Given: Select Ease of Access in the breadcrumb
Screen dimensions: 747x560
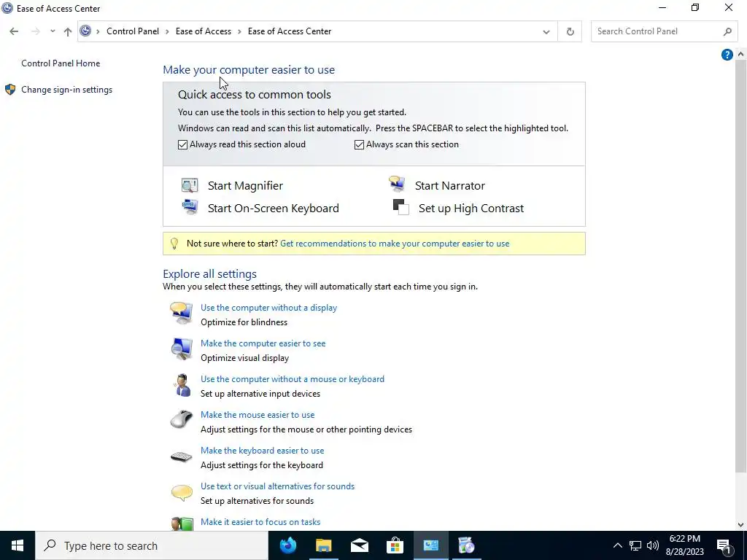Looking at the screenshot, I should coord(204,31).
